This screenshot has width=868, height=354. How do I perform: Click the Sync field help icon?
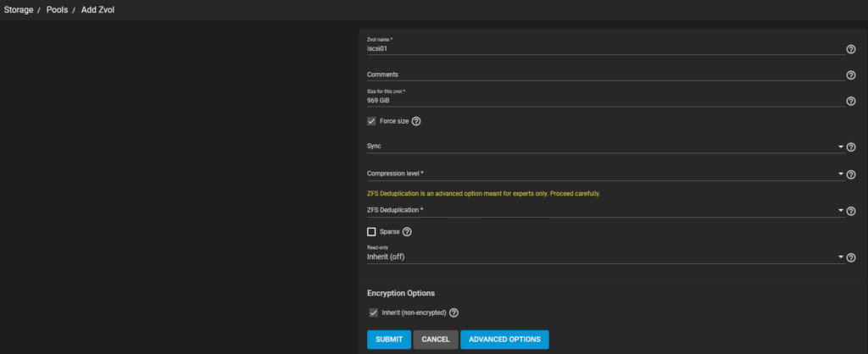click(x=851, y=147)
